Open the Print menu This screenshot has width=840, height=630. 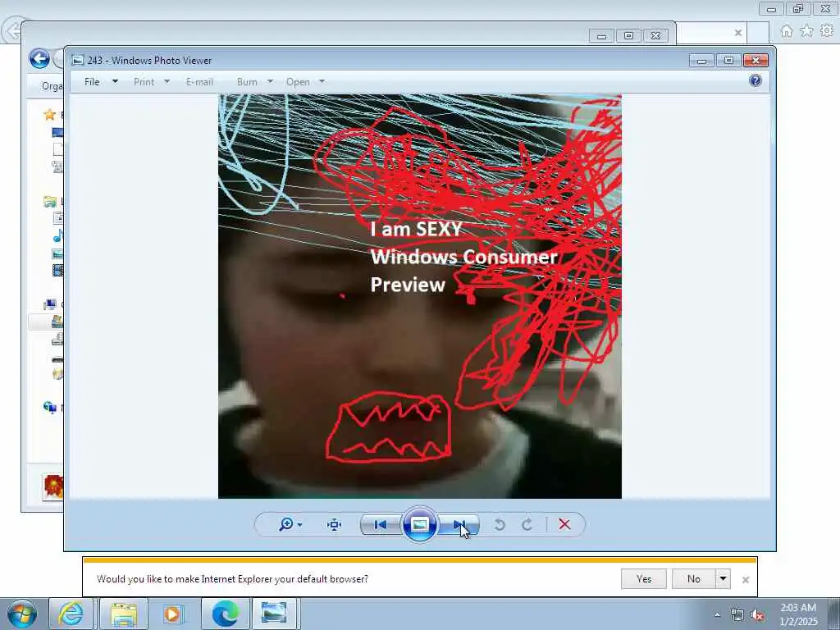tap(144, 82)
